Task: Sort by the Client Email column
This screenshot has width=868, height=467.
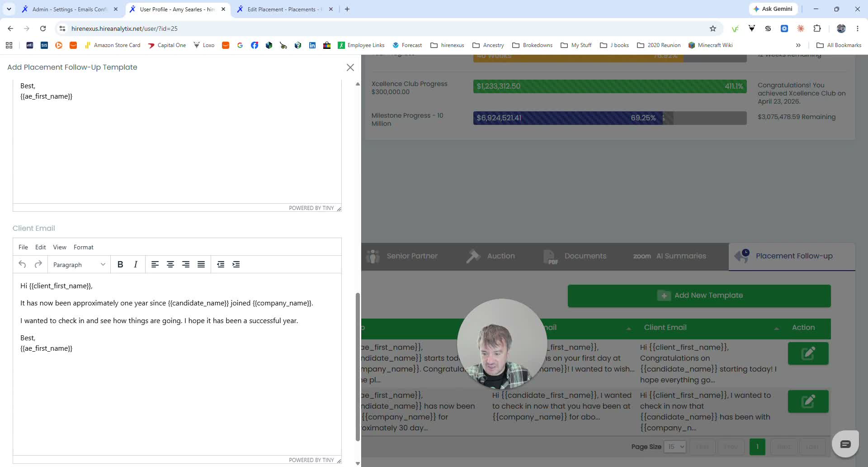Action: (712, 328)
